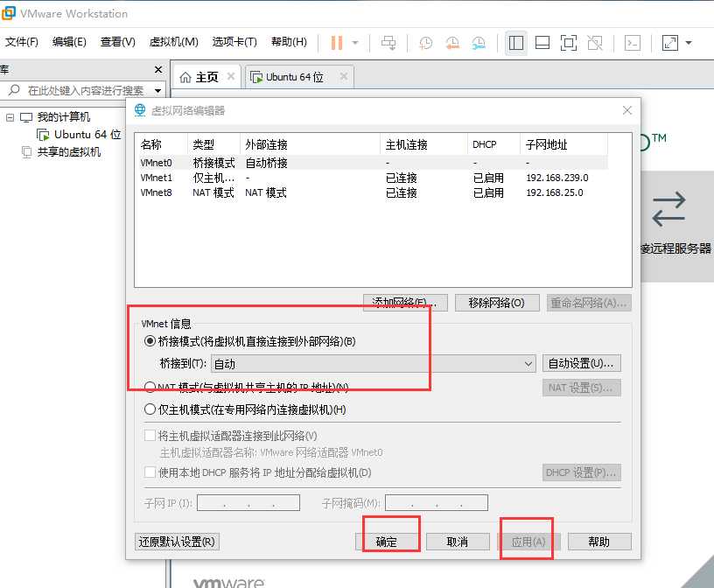Click the 应用(A) button
Screen dimensions: 714x588
[x=528, y=542]
